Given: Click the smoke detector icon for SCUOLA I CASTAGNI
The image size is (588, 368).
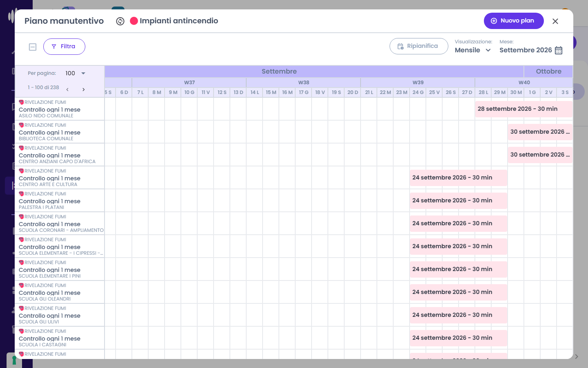Looking at the screenshot, I should [x=21, y=331].
